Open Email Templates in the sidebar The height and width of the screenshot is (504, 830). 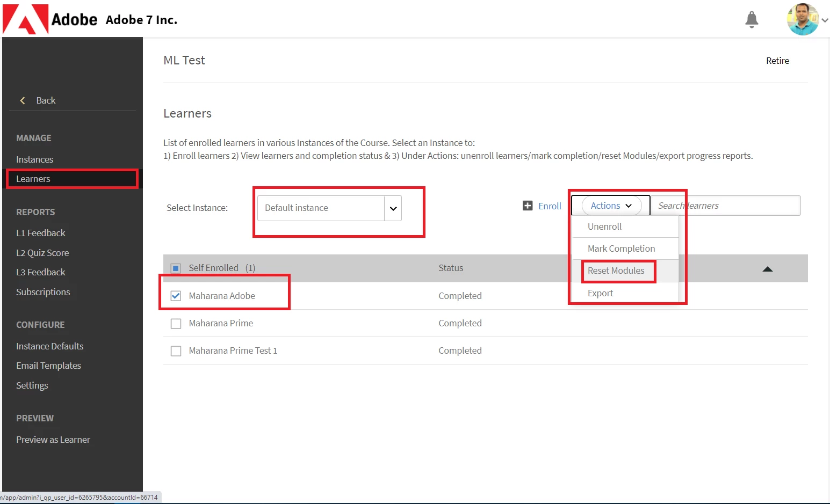click(x=48, y=366)
